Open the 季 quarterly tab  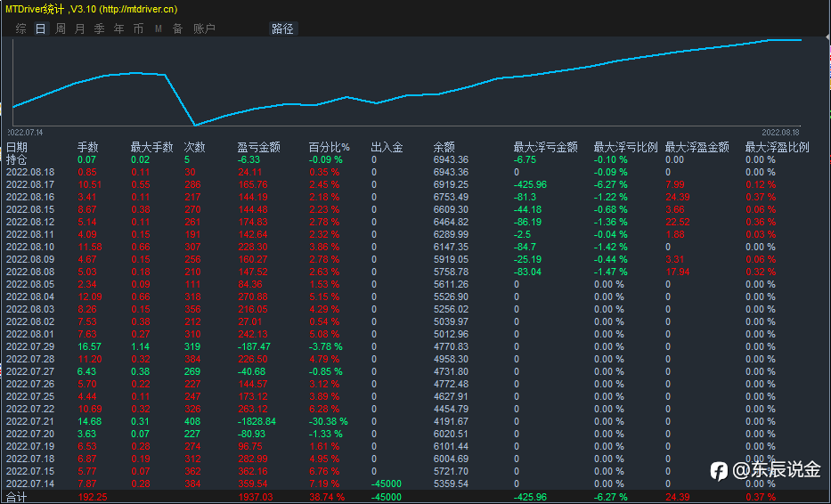(x=100, y=28)
